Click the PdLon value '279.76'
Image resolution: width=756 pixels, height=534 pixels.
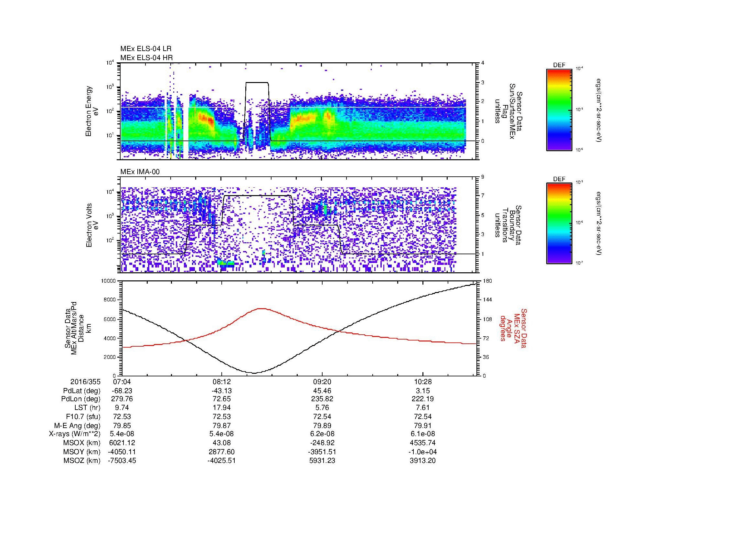pos(122,399)
